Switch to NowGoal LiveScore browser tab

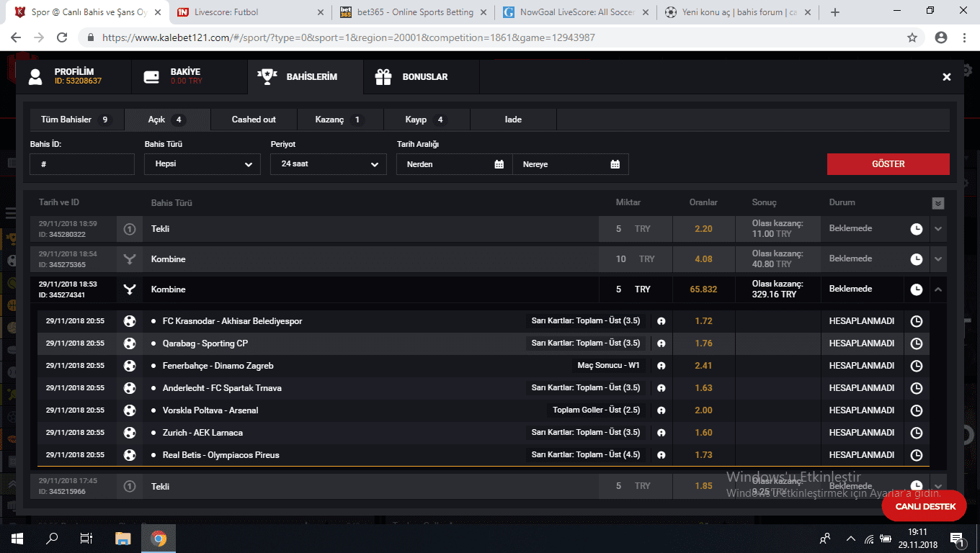[577, 12]
